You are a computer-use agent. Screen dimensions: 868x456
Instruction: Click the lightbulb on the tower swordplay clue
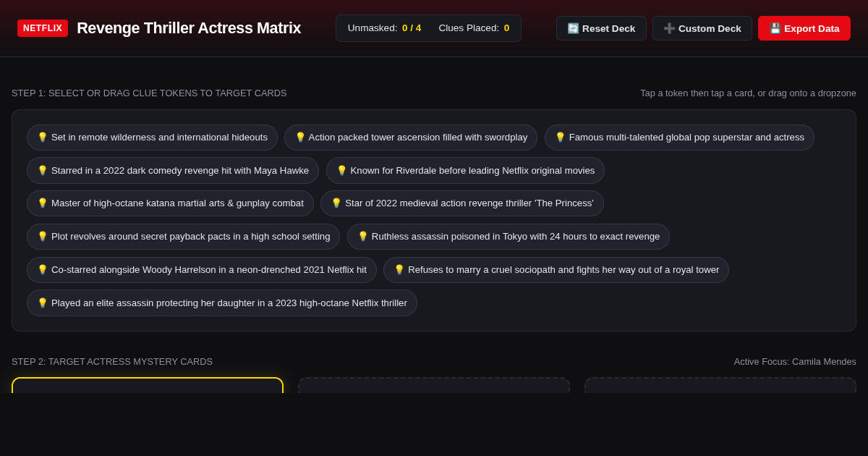300,138
